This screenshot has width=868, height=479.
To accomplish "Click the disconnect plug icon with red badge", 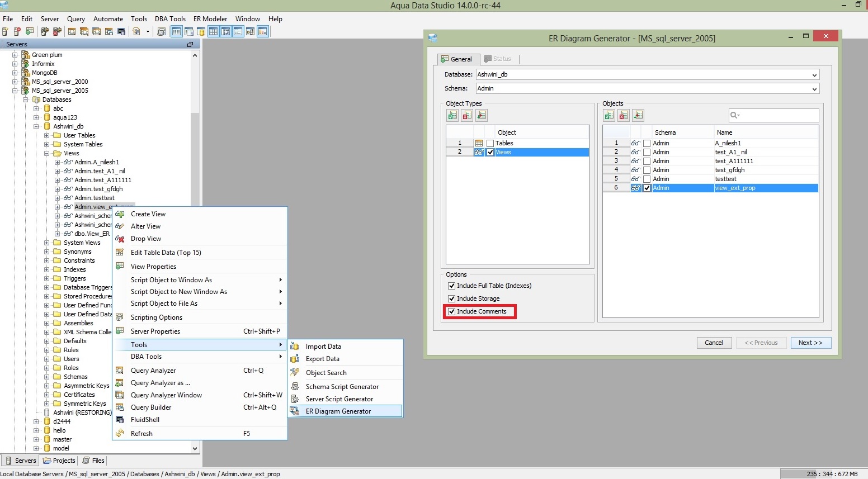I will pyautogui.click(x=57, y=32).
